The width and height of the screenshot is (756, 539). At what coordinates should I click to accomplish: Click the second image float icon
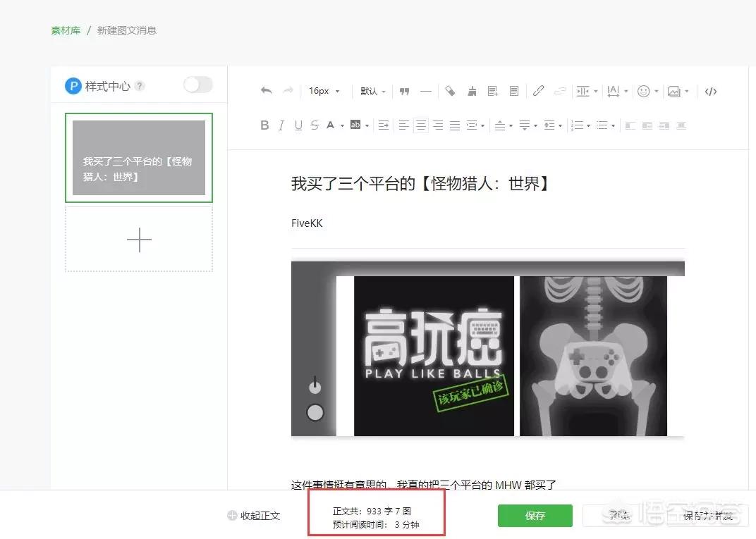[x=647, y=125]
